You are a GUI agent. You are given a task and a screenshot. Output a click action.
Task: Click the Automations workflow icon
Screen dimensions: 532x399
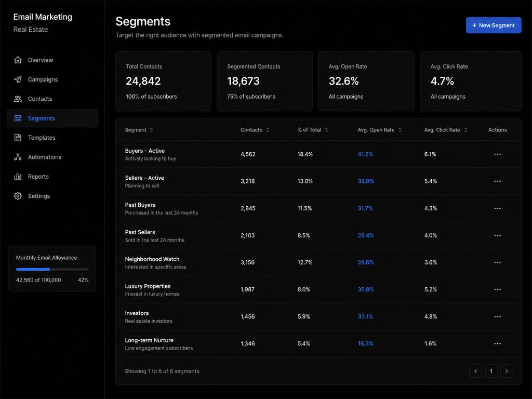coord(18,157)
